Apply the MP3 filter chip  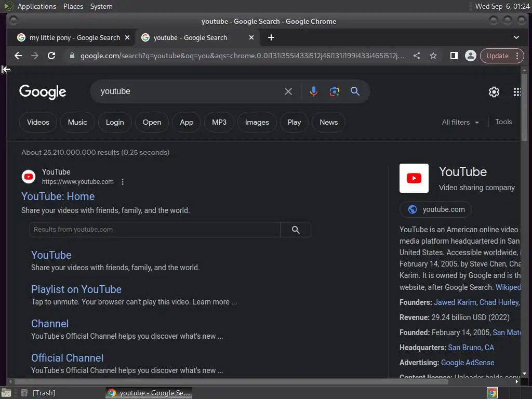[x=219, y=122]
